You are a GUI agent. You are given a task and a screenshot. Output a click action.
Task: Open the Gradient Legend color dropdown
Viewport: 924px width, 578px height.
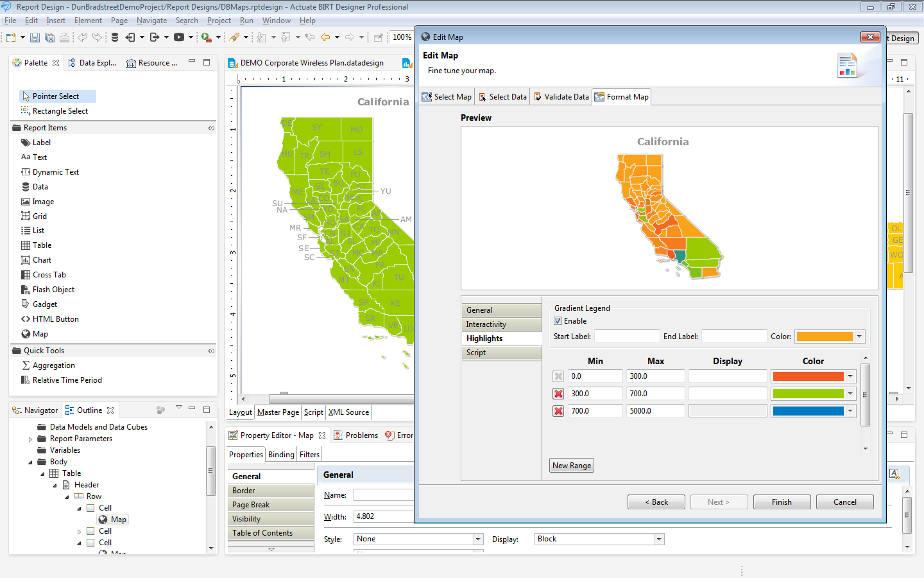pos(859,337)
